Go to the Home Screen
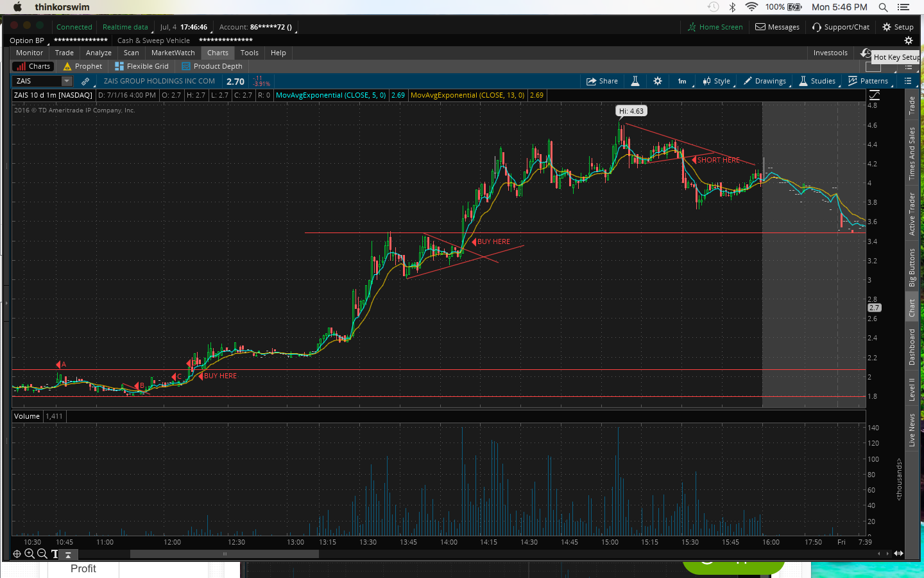The image size is (924, 578). pos(715,27)
